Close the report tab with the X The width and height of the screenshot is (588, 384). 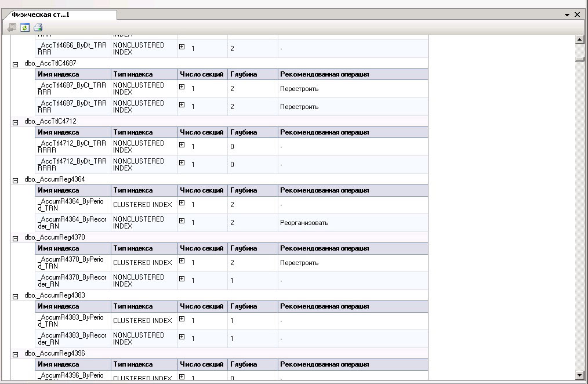point(577,15)
